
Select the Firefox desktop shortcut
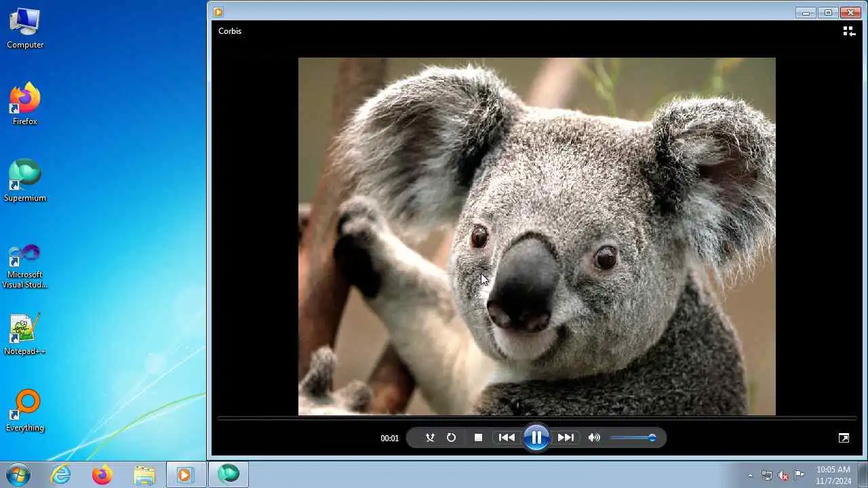coord(25,105)
